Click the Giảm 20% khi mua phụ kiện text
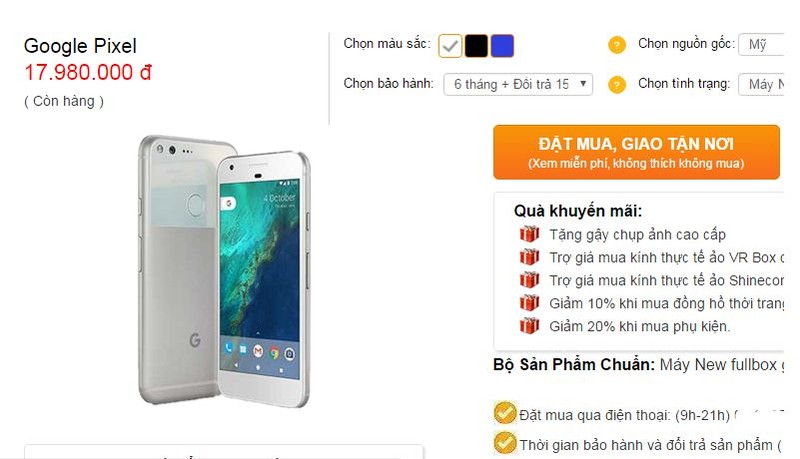Viewport: 800px width, 459px height. point(640,326)
